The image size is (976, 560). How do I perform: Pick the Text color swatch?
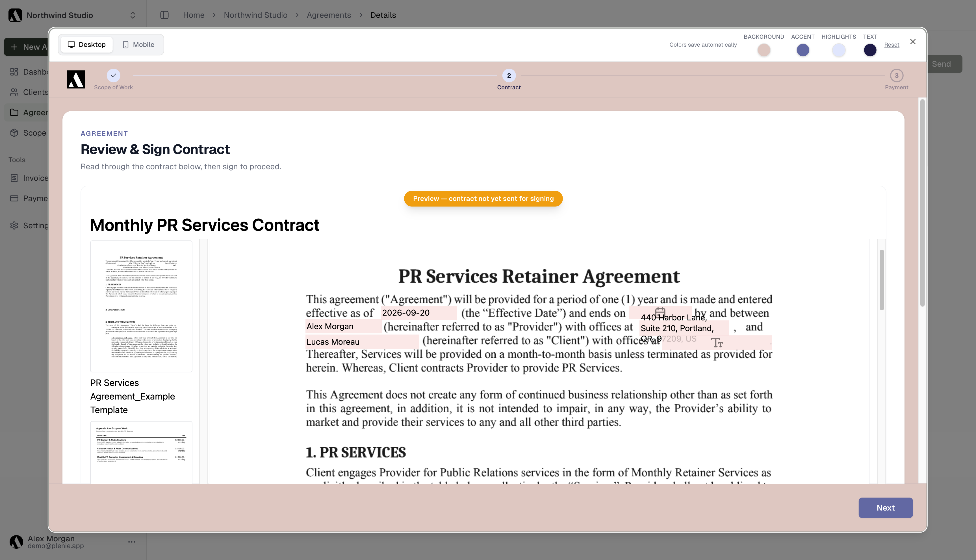(x=870, y=50)
